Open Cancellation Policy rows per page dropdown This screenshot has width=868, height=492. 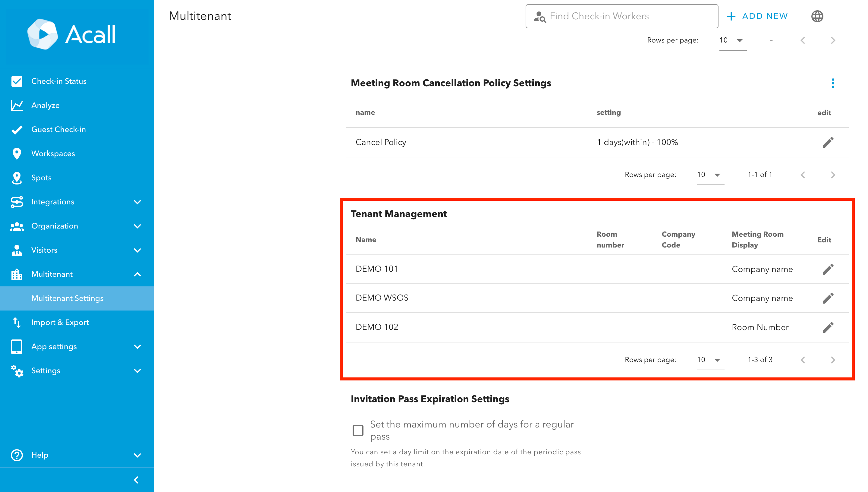[x=710, y=175]
